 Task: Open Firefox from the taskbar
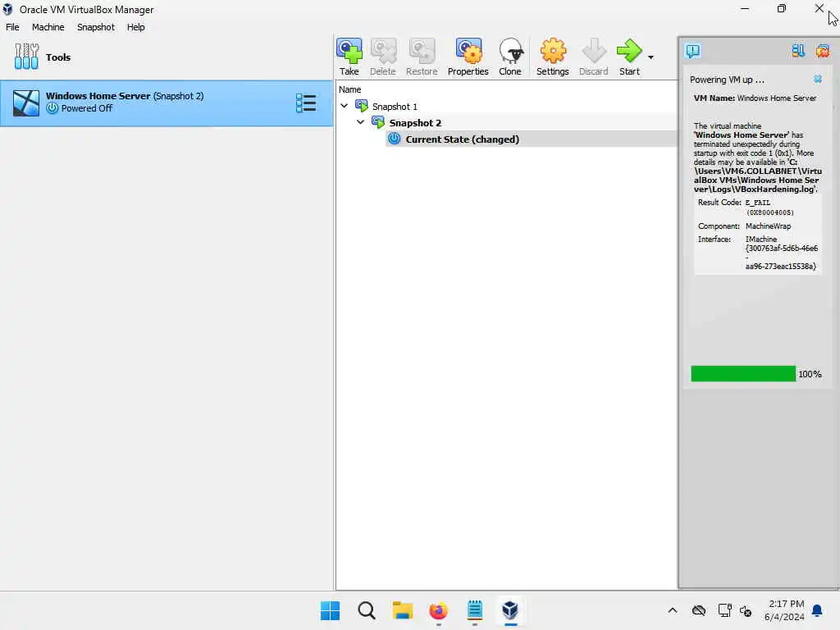[x=438, y=610]
